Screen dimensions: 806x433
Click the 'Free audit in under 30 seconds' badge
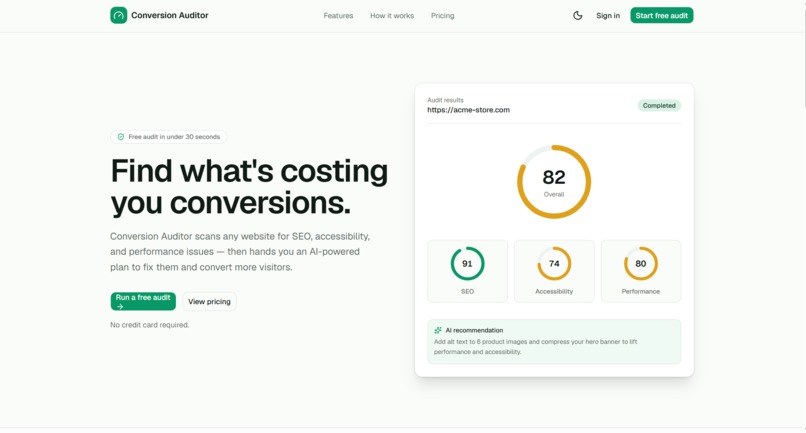[168, 137]
